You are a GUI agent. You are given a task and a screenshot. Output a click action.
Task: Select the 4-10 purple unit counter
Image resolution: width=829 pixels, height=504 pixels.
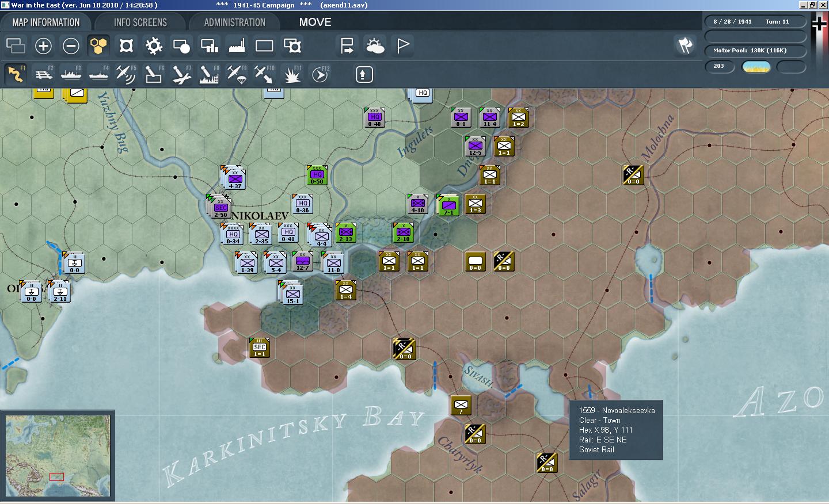[417, 204]
